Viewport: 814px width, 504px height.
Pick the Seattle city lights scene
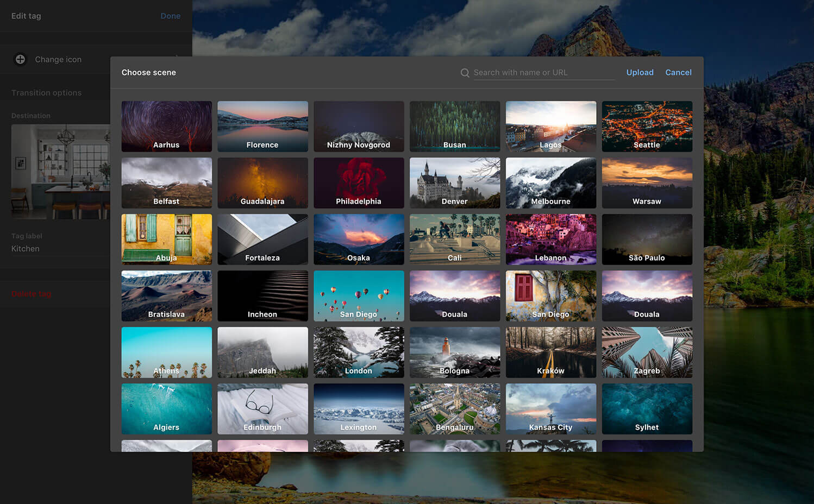pyautogui.click(x=647, y=126)
